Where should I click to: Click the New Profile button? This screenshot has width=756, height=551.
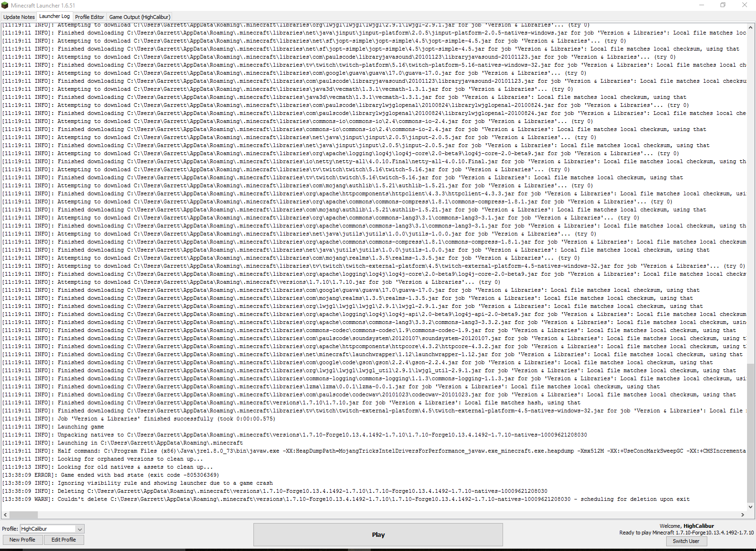coord(22,540)
